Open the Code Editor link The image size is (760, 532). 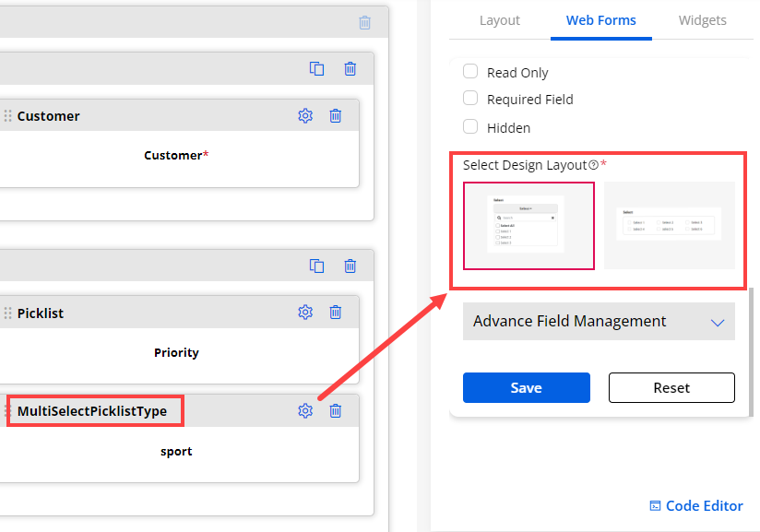tap(696, 505)
